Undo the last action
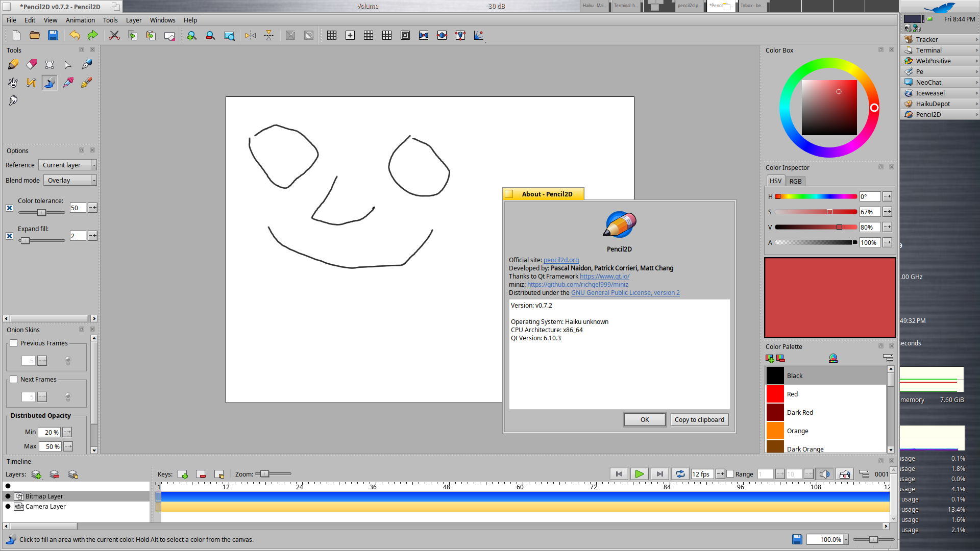This screenshot has width=980, height=551. coord(75,35)
